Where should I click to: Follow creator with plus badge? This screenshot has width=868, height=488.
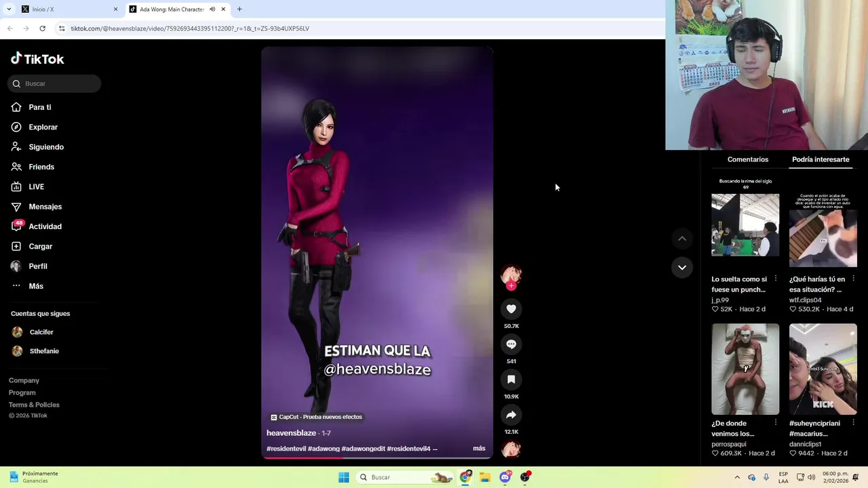(x=511, y=286)
